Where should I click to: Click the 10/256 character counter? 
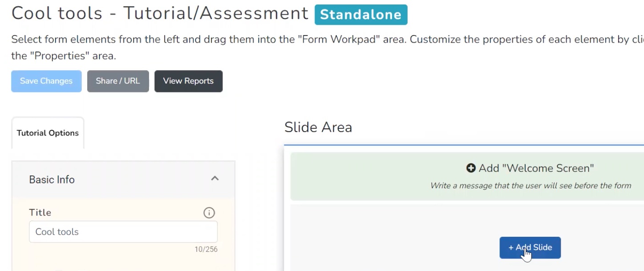206,249
